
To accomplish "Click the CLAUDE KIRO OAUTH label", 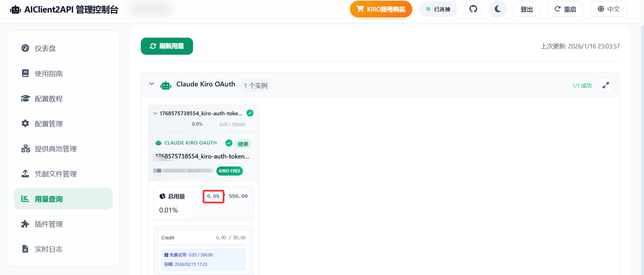I will 191,143.
